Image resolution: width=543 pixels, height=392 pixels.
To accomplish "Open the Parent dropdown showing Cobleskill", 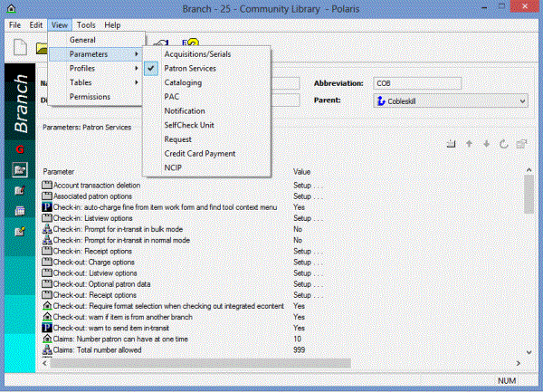I will [449, 102].
